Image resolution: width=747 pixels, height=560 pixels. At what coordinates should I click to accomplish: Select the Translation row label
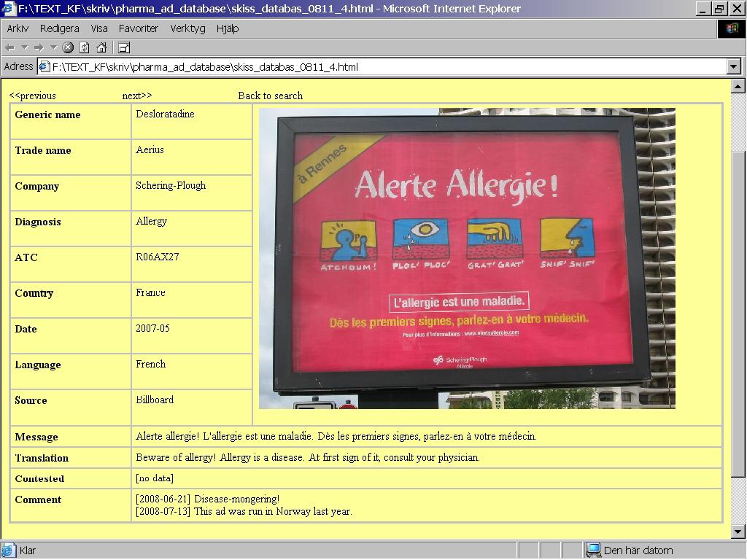[42, 458]
